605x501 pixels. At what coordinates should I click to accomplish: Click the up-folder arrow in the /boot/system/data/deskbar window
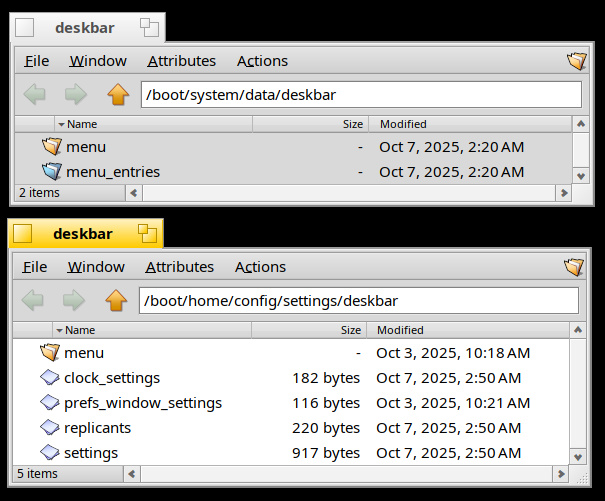(x=118, y=95)
